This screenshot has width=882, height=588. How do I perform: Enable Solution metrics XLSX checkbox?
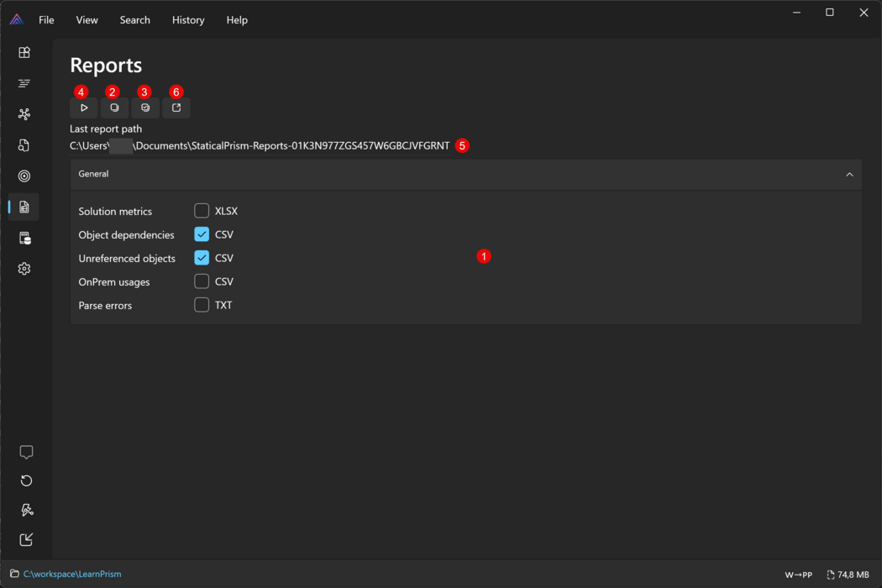tap(202, 211)
